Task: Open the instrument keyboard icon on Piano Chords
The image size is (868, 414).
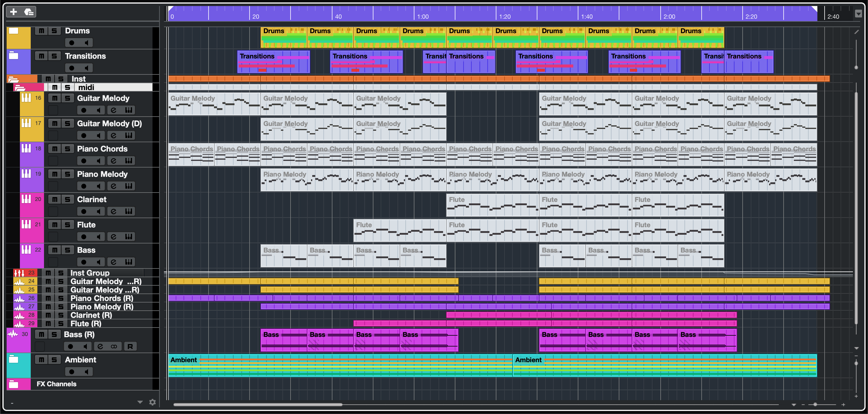Action: coord(128,161)
